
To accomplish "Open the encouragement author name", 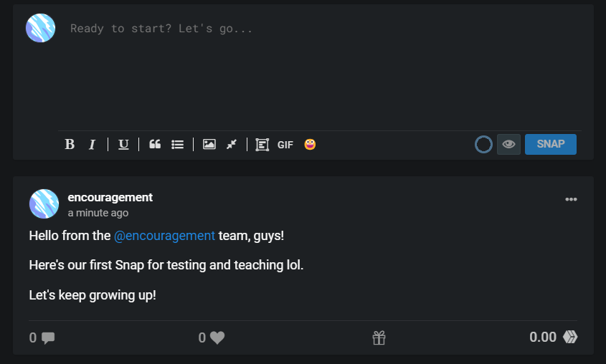I will pos(110,197).
